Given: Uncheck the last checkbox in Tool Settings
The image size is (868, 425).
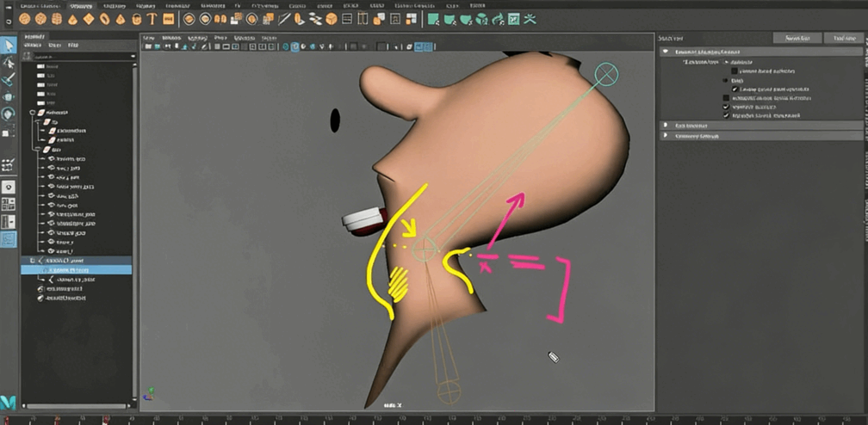Looking at the screenshot, I should coord(726,115).
